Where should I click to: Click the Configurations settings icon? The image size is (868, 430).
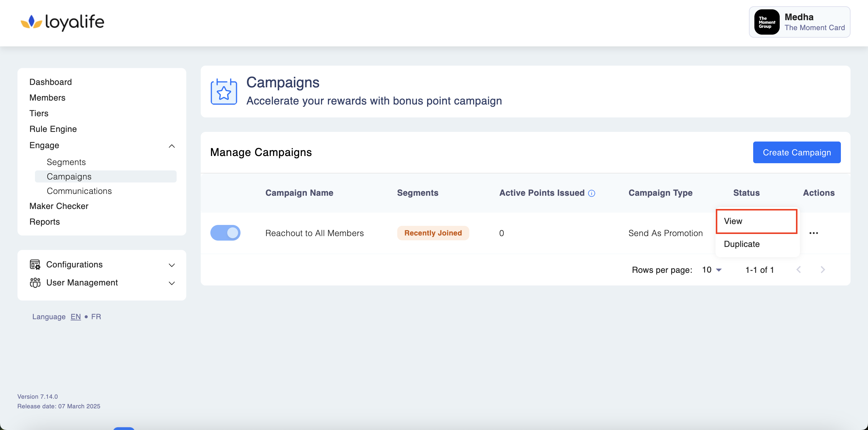pos(35,265)
